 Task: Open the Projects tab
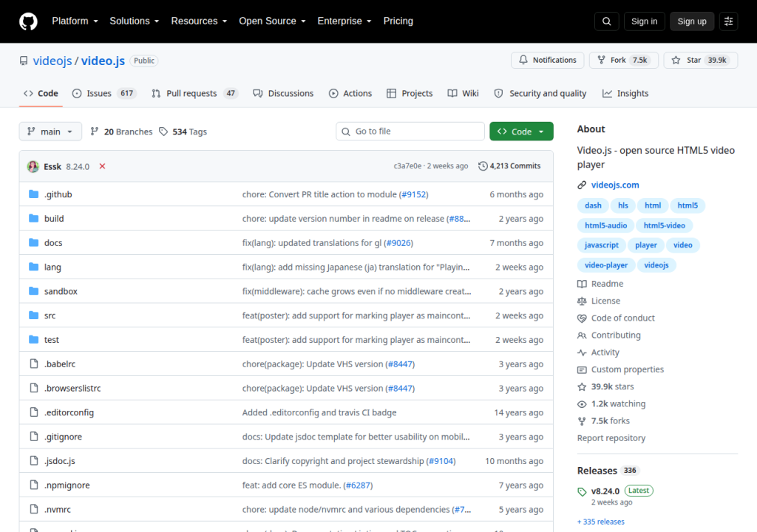[x=410, y=93]
